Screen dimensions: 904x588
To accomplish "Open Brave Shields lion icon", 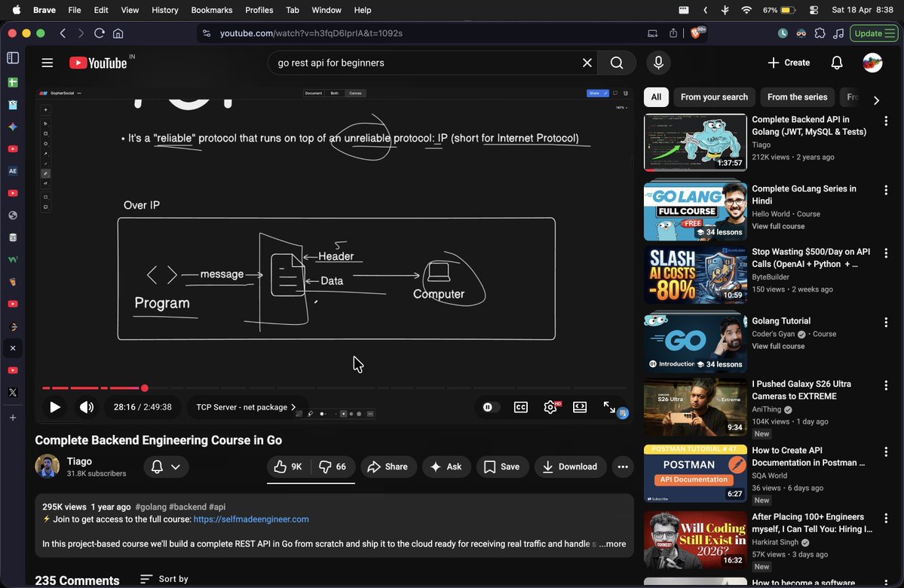I will pyautogui.click(x=695, y=33).
